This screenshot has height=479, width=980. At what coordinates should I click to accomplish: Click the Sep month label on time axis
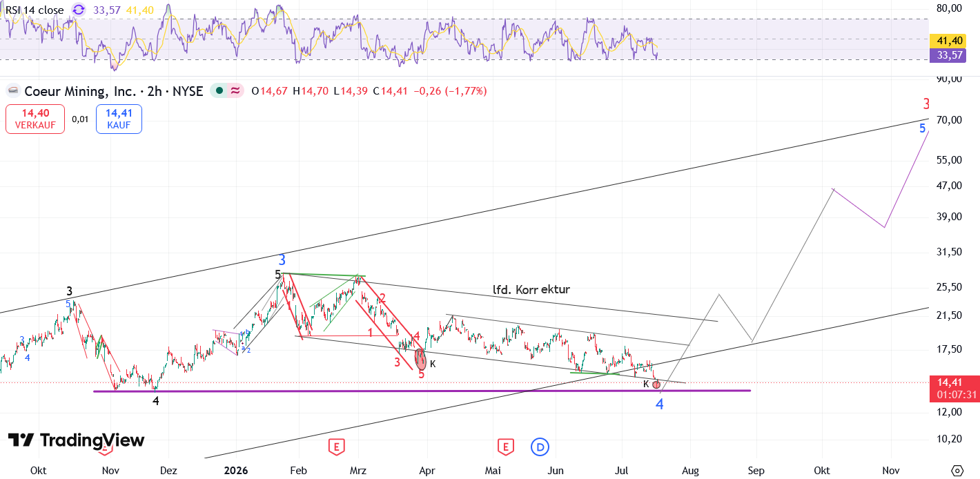tap(756, 471)
